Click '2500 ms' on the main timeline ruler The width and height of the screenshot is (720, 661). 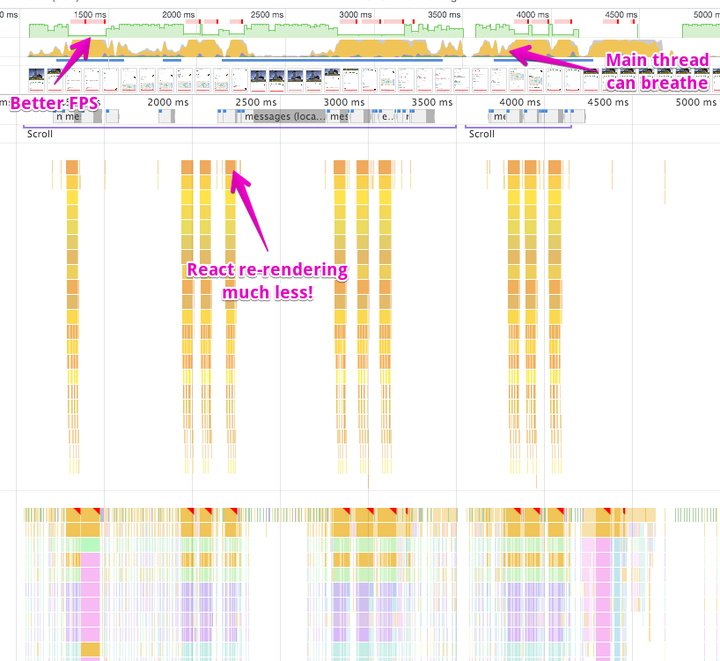click(x=256, y=102)
